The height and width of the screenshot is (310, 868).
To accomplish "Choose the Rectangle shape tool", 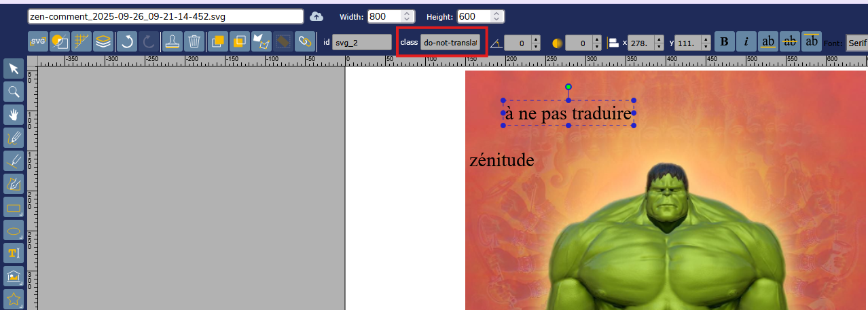I will (14, 207).
